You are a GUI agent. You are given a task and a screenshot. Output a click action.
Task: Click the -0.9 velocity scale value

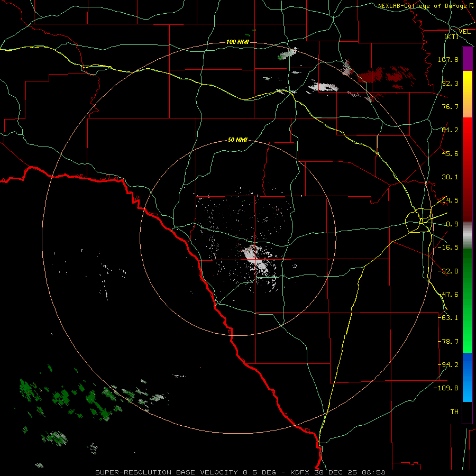450,224
